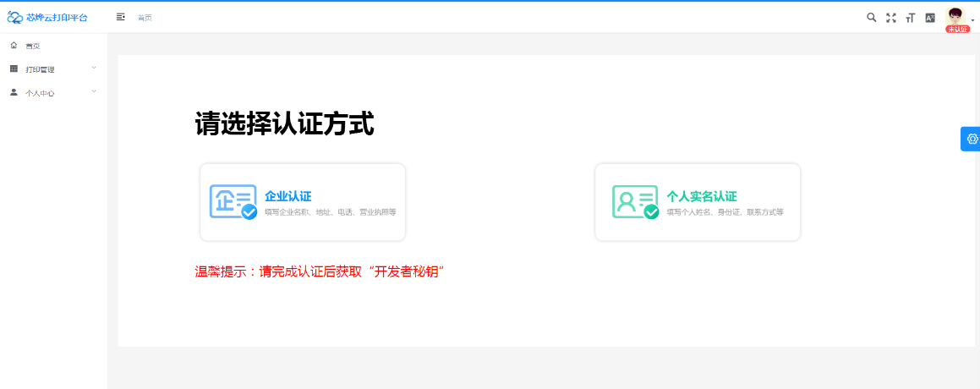Click the home icon in the sidebar
This screenshot has width=980, height=389.
[14, 45]
